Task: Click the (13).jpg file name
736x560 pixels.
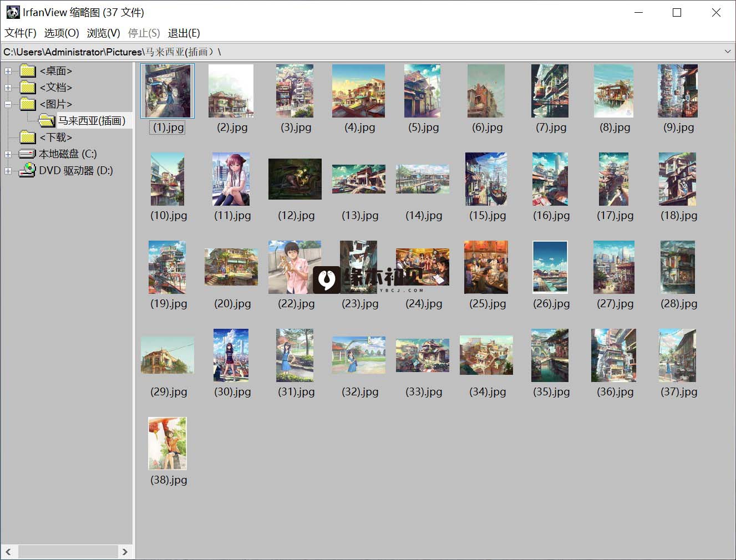Action: point(360,216)
